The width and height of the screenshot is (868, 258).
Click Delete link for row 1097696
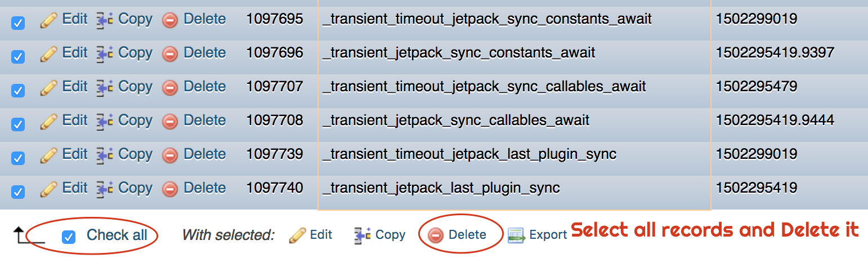205,53
